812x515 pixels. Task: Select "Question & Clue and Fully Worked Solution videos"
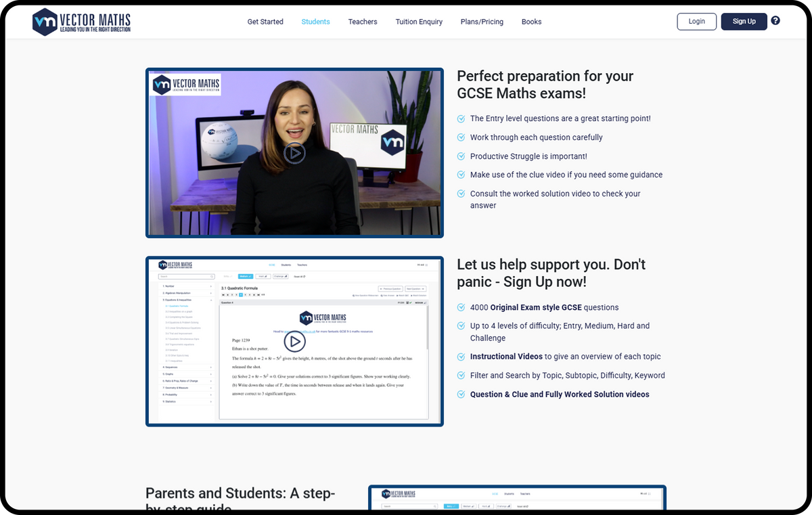(x=560, y=395)
